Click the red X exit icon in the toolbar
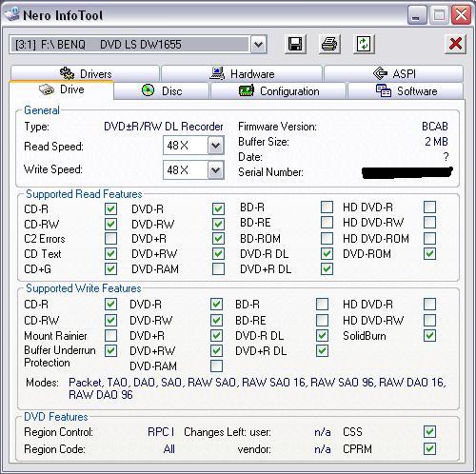The height and width of the screenshot is (474, 476). [x=455, y=44]
